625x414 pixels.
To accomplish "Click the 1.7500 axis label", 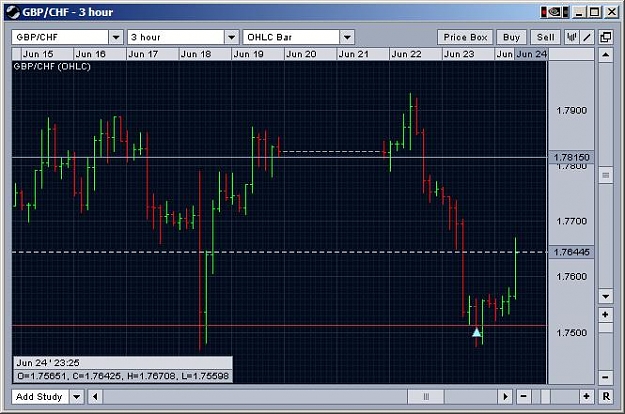I will click(x=571, y=333).
